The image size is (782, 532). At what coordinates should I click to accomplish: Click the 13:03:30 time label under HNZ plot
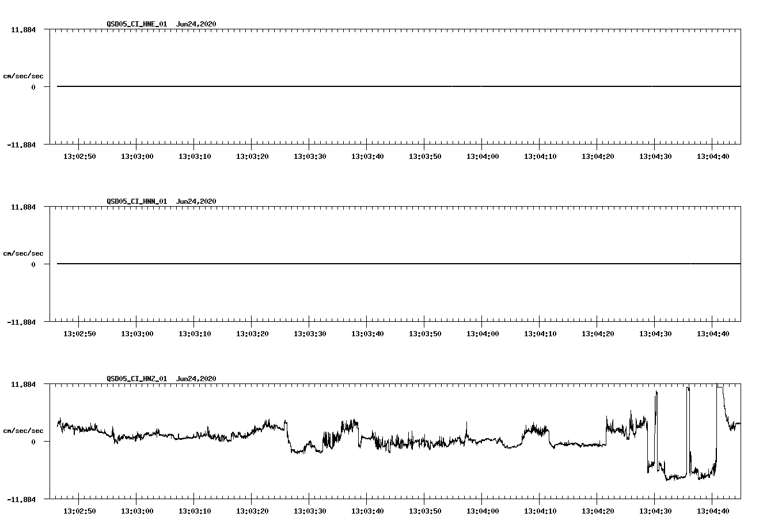pos(310,511)
